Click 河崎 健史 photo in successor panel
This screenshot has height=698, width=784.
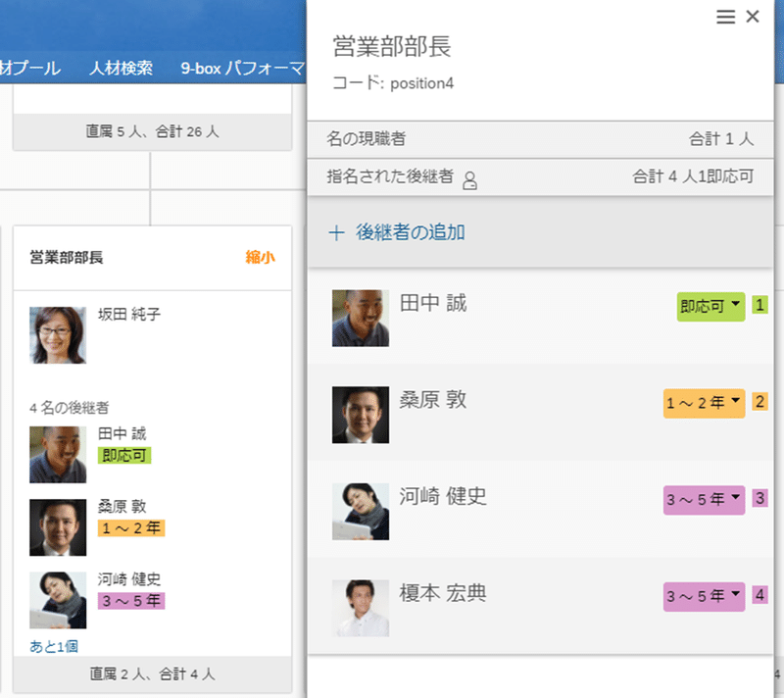[x=361, y=512]
